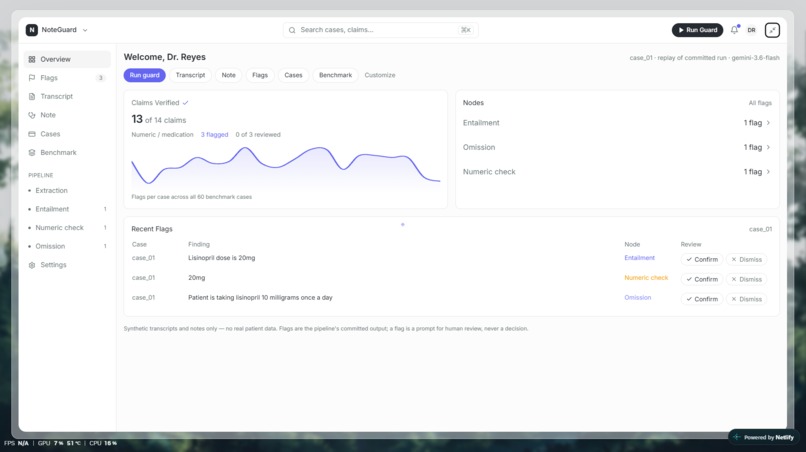
Task: Expand the Omission node chevron
Action: (x=768, y=147)
